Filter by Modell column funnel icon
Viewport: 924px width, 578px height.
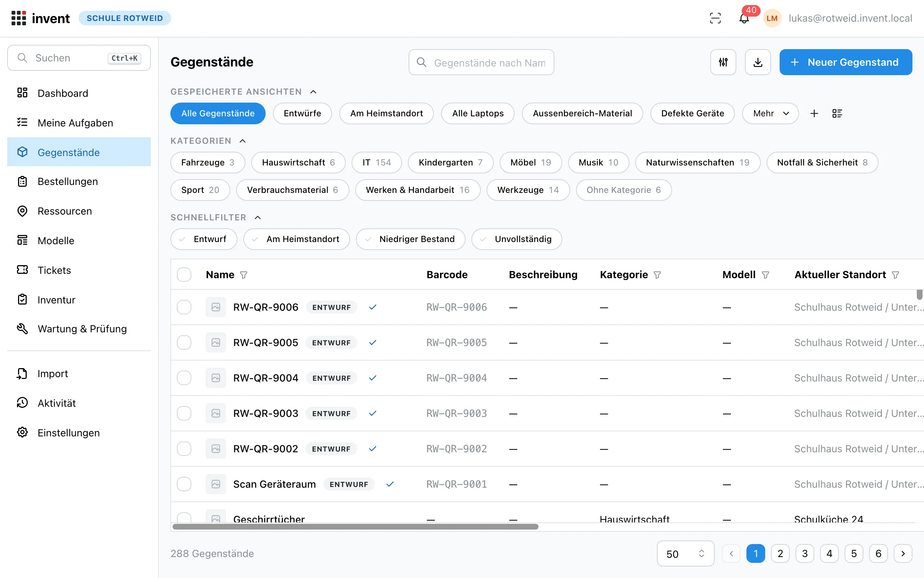[x=765, y=275]
